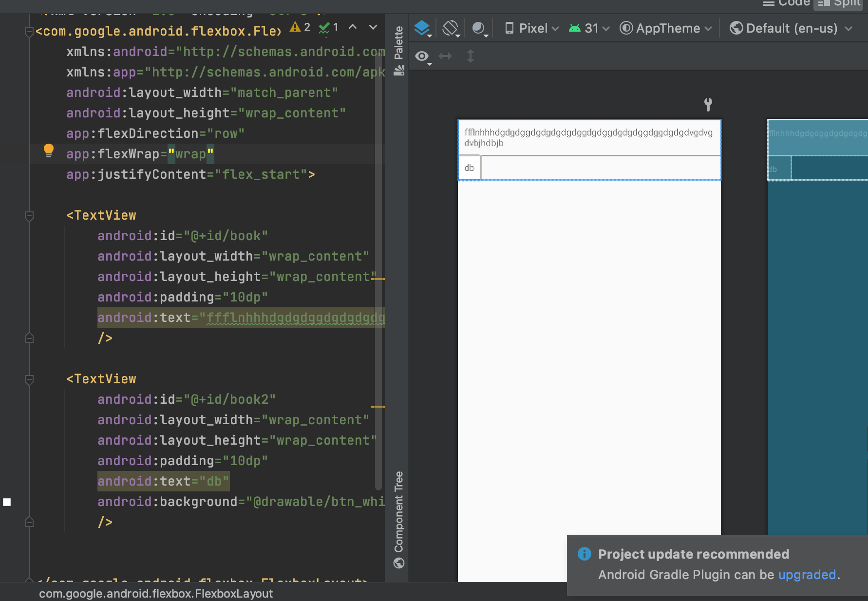Click the yellow lightbulb quick-fix icon
Image resolution: width=868 pixels, height=601 pixels.
pyautogui.click(x=49, y=150)
